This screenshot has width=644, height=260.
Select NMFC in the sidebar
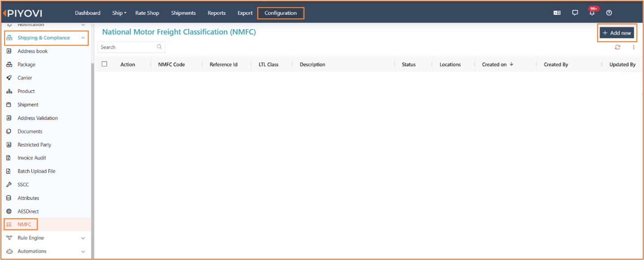25,225
